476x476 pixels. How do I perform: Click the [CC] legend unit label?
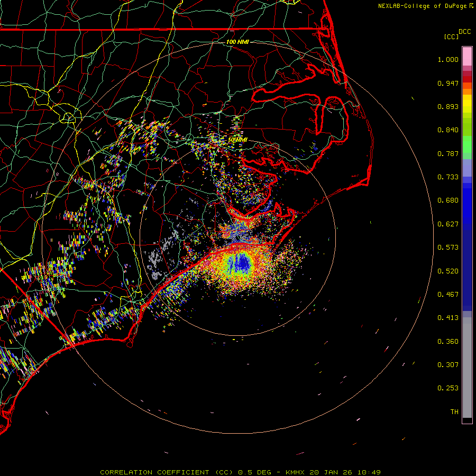pos(451,36)
